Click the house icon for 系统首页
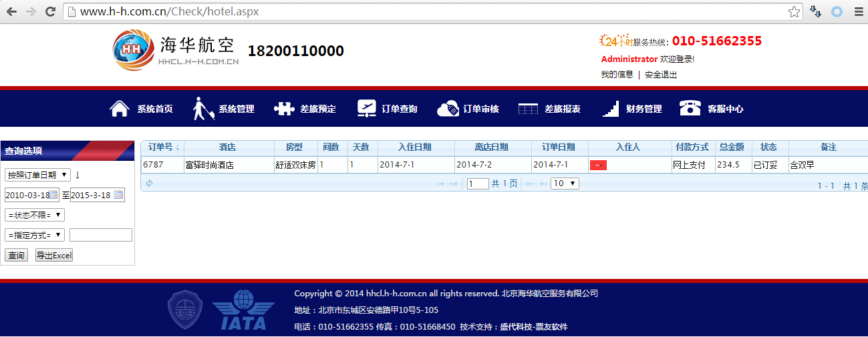The height and width of the screenshot is (337, 868). [x=119, y=109]
